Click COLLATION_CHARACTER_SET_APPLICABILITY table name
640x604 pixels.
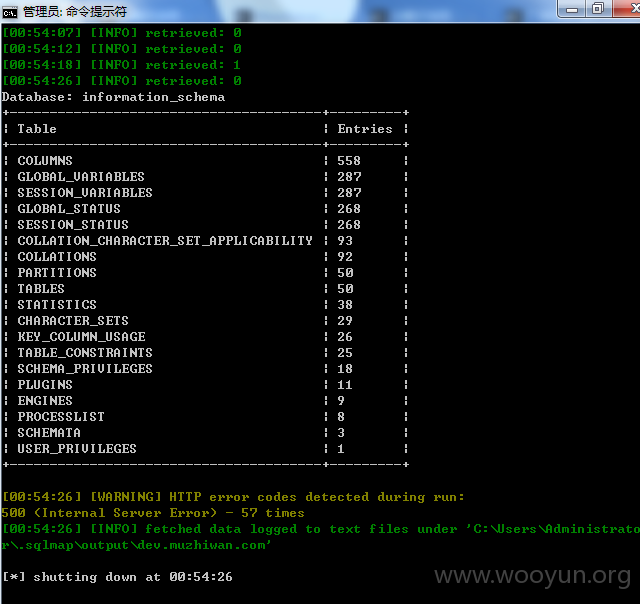pos(165,241)
